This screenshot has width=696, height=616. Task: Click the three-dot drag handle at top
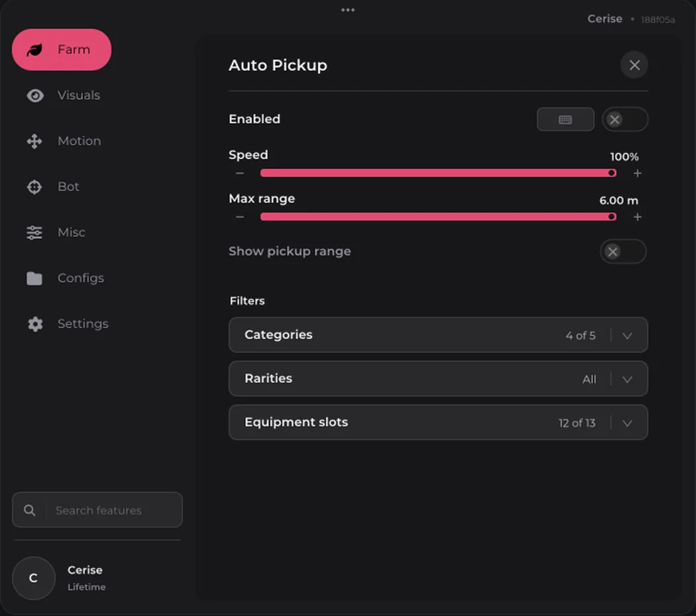(x=348, y=10)
